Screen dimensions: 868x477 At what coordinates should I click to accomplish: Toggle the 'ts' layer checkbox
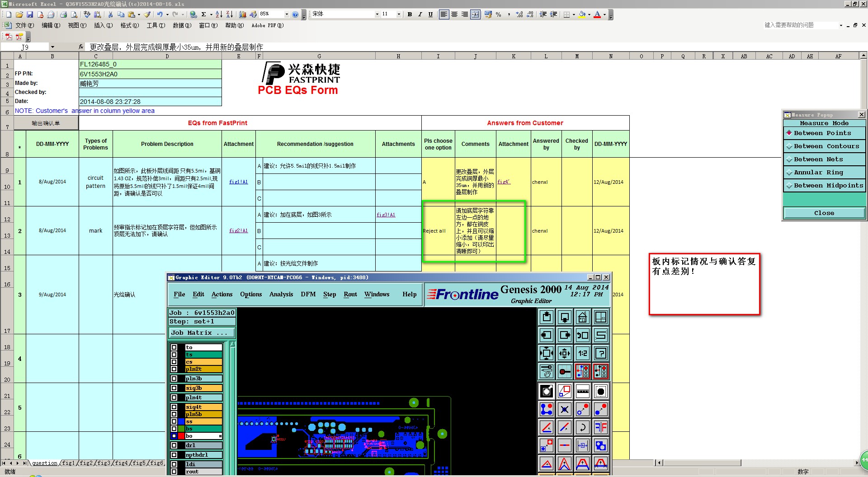tap(174, 355)
